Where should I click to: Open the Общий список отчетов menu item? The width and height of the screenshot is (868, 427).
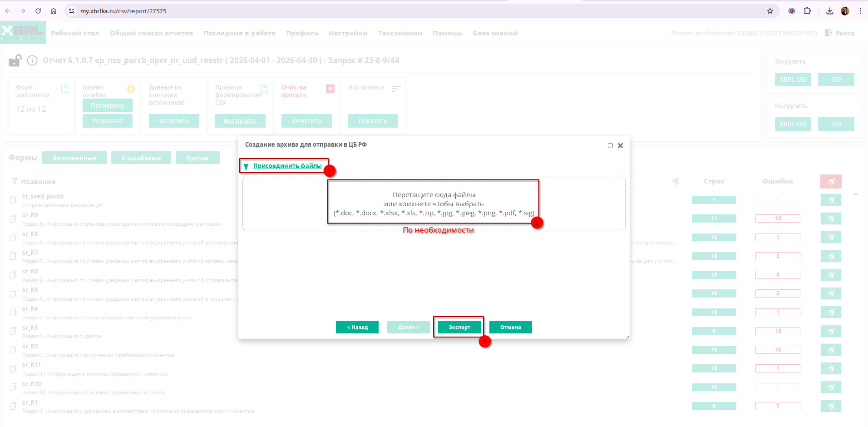tap(151, 33)
